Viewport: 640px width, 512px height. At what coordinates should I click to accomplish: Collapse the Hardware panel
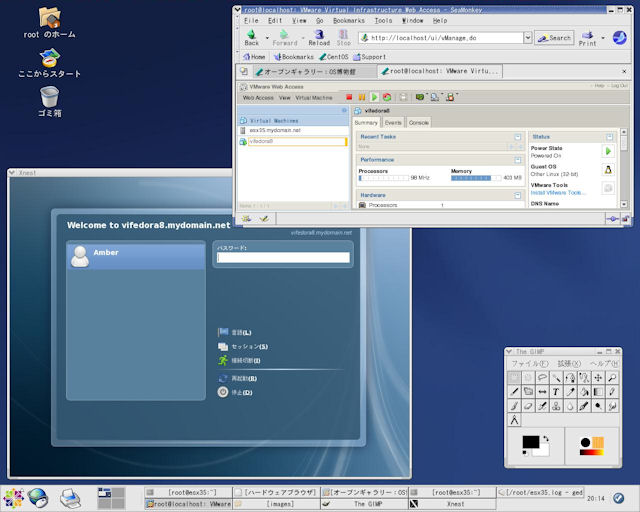pyautogui.click(x=518, y=195)
